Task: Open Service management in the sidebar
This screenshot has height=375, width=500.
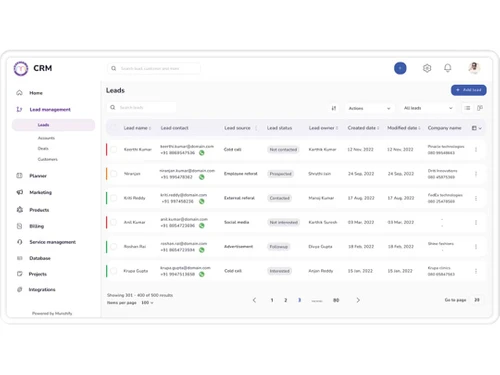Action: click(x=52, y=242)
